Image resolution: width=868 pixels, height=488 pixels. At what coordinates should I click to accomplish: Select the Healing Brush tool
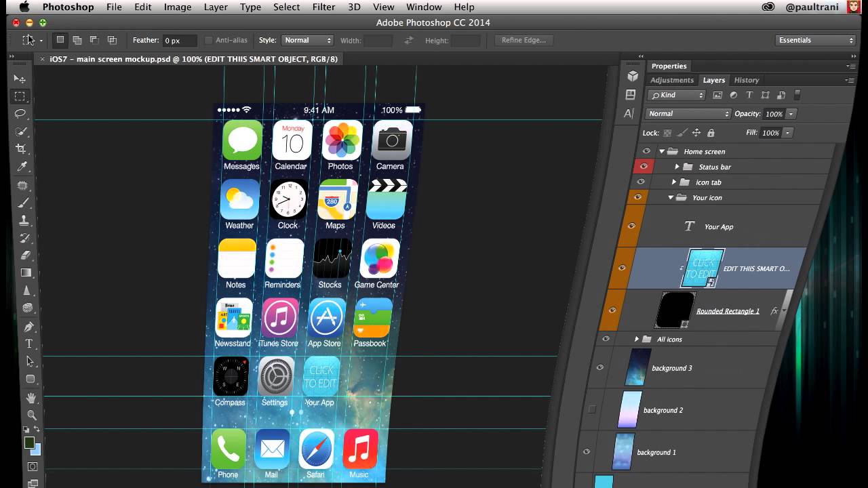pyautogui.click(x=23, y=185)
